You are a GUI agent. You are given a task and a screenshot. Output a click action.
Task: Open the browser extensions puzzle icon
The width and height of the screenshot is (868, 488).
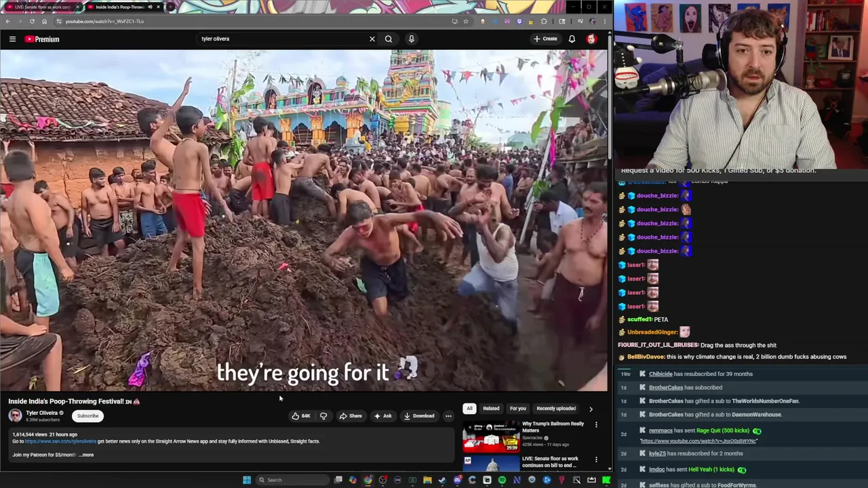pyautogui.click(x=544, y=21)
